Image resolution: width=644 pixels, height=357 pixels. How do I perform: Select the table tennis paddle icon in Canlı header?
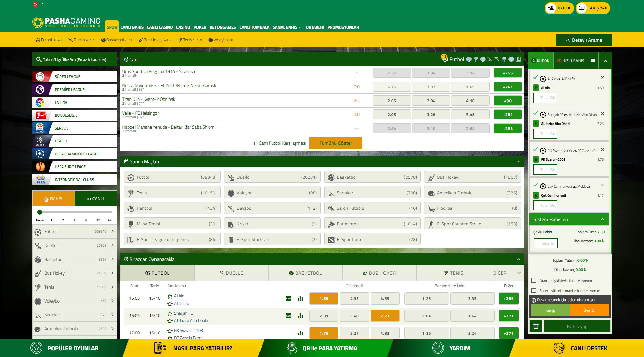tap(504, 59)
